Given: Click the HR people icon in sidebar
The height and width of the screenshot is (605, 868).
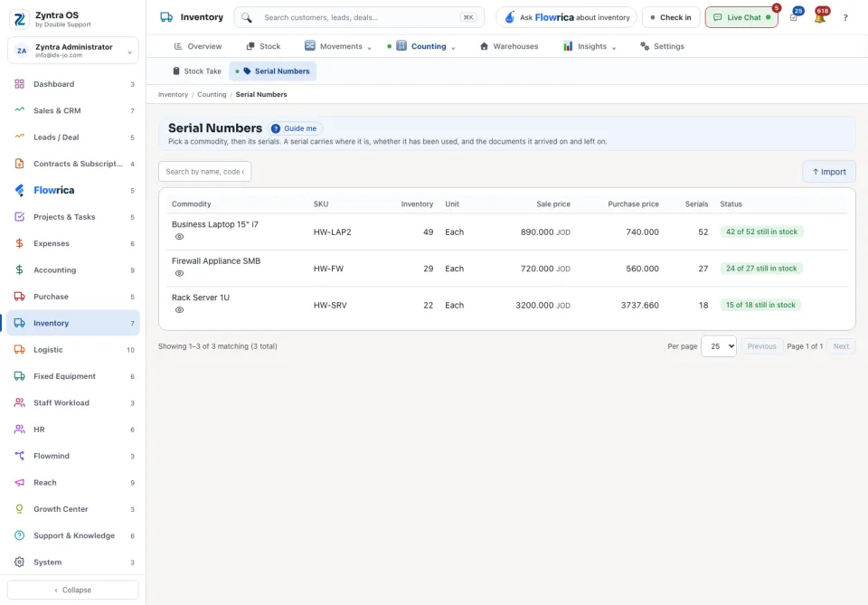Looking at the screenshot, I should point(19,430).
